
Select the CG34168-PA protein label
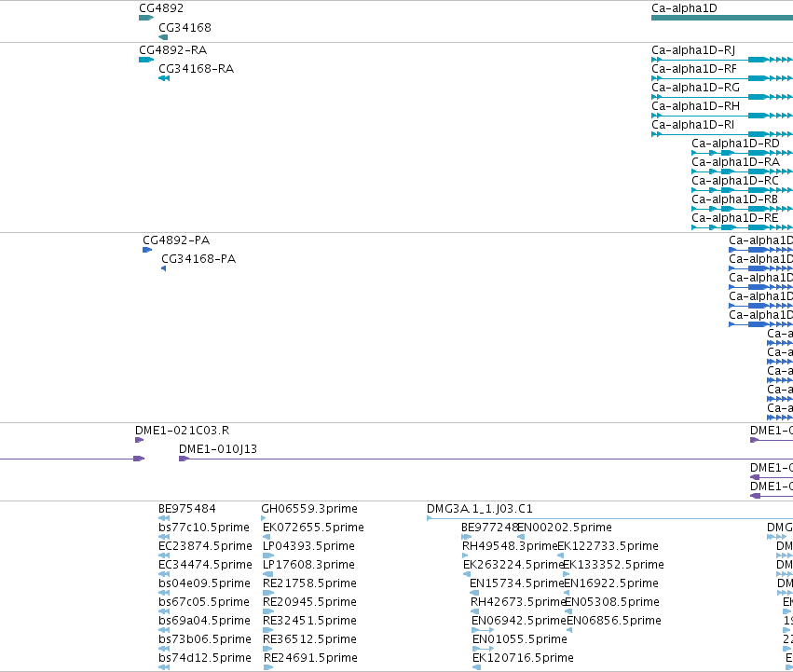point(198,259)
